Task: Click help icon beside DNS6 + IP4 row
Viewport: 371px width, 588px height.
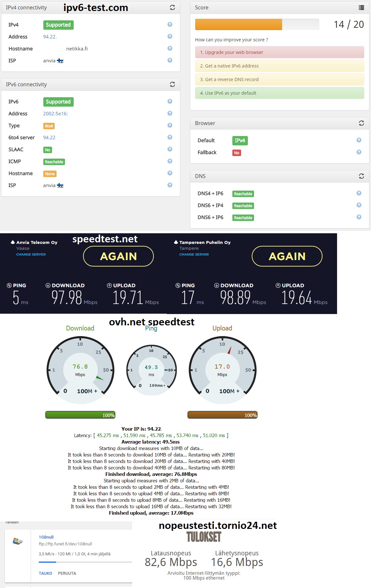Action: pyautogui.click(x=359, y=205)
